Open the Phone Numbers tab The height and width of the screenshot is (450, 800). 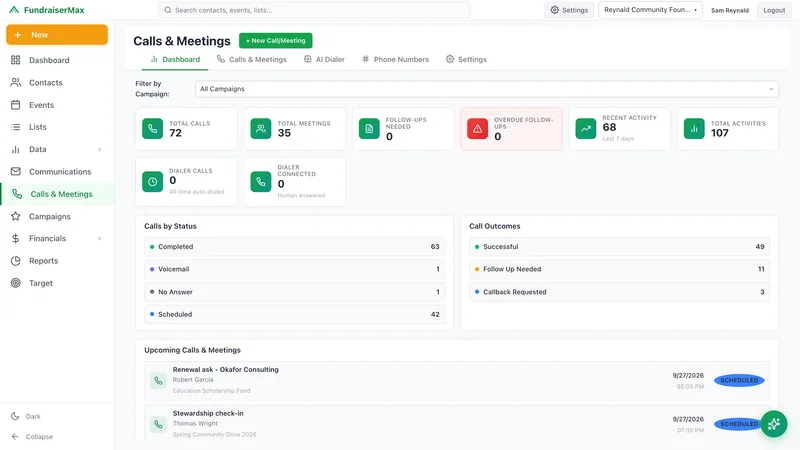coord(395,59)
